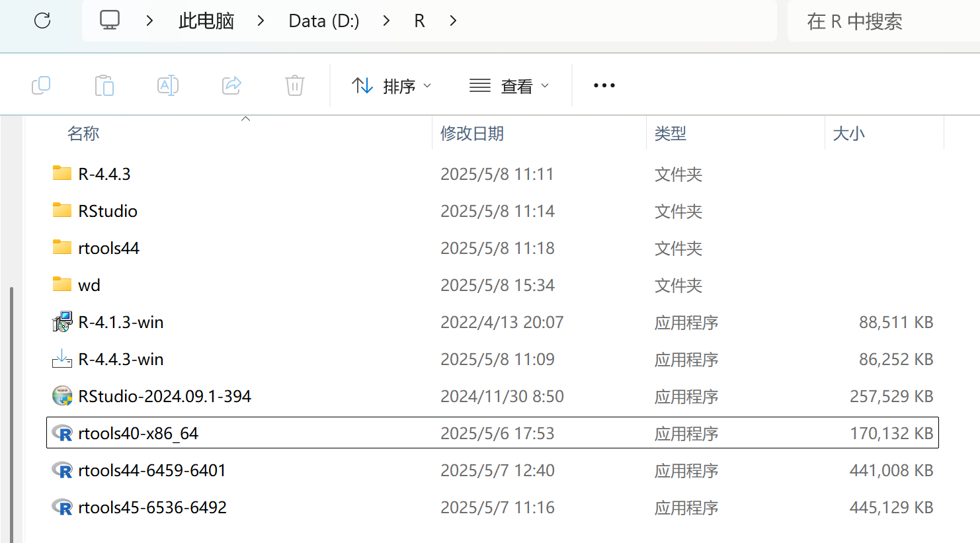Select the R-4.4.3 folder name

tap(104, 174)
